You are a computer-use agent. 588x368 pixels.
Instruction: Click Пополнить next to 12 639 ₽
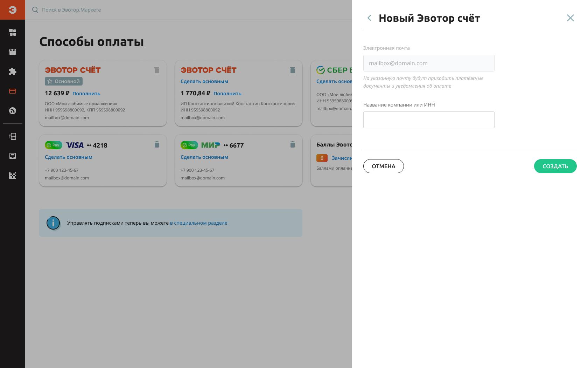tap(86, 94)
